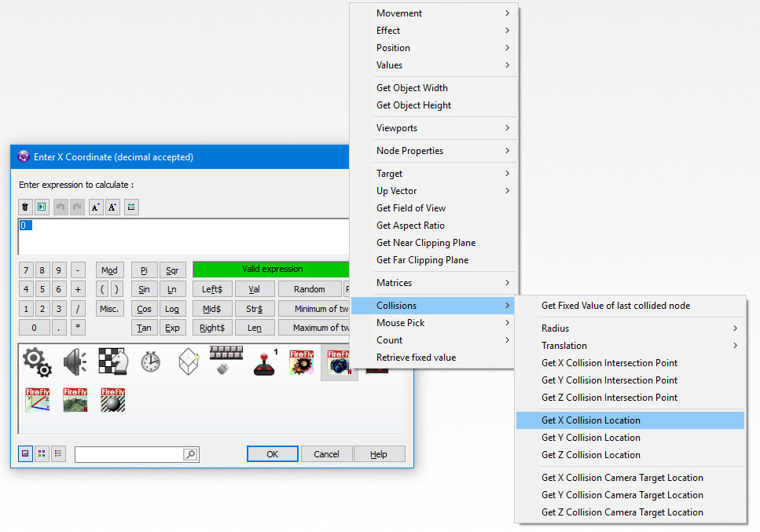The image size is (760, 532).
Task: Click the delete expression trash icon
Action: (24, 207)
